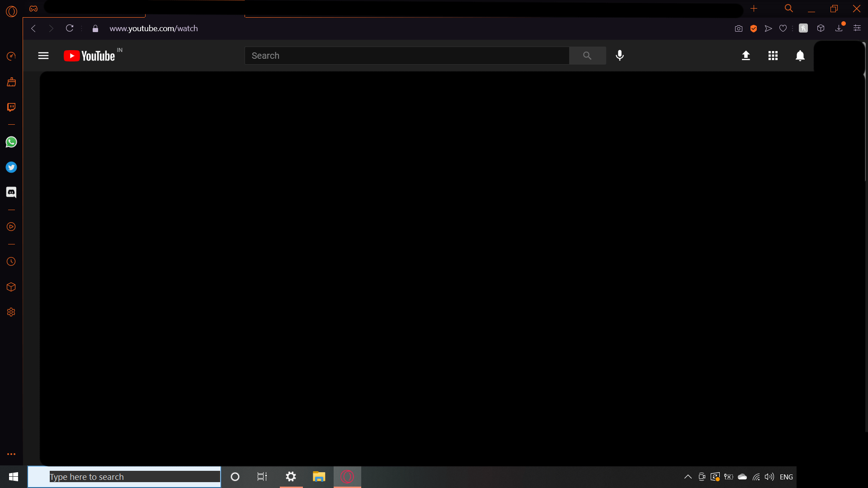Viewport: 868px width, 488px height.
Task: Open Extensions cube icon in sidebar
Action: 11,287
